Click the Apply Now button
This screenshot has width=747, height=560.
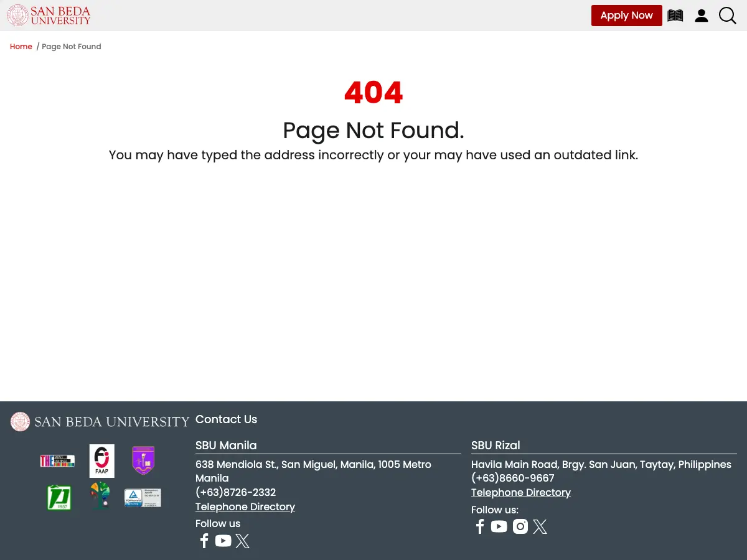click(x=627, y=16)
